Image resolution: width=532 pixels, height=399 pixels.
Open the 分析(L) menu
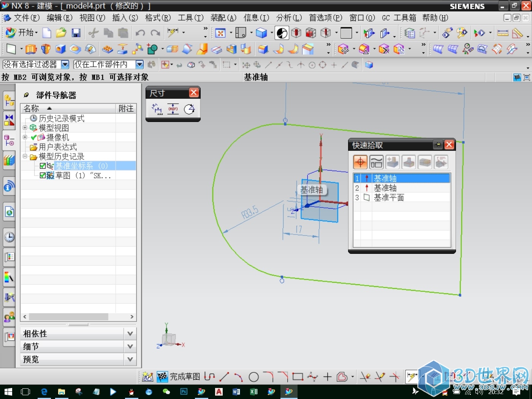click(289, 18)
